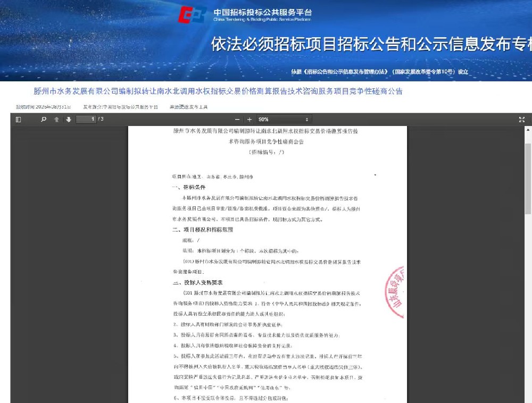Image resolution: width=532 pixels, height=403 pixels.
Task: Switch PDF to presentation fullscreen mode
Action: coord(522,119)
